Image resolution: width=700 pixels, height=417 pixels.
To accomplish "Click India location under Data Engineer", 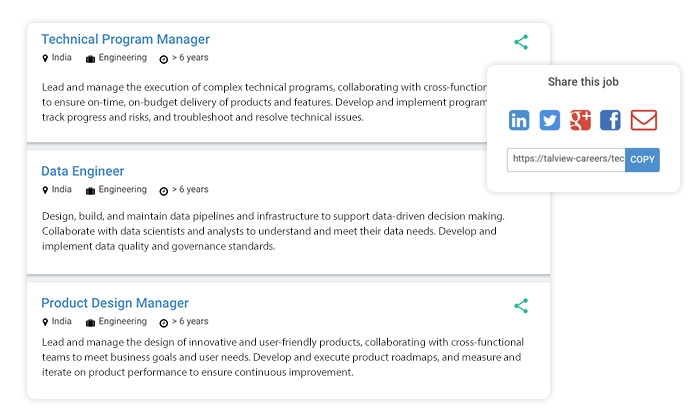I will [62, 189].
